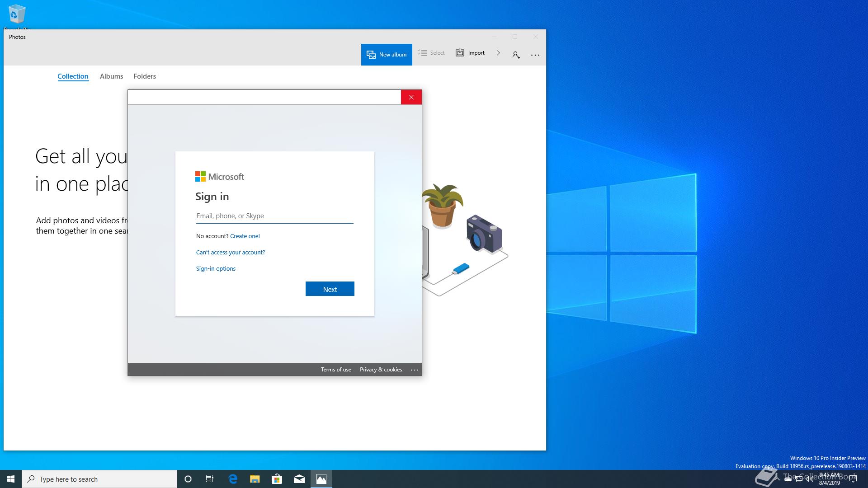Viewport: 868px width, 488px height.
Task: Open the Windows Start menu
Action: pyautogui.click(x=11, y=479)
